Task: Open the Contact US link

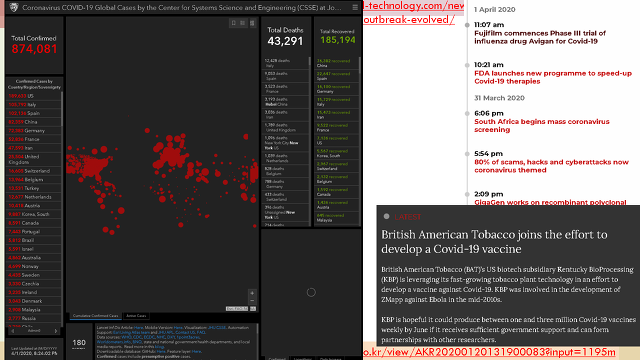Action: (185, 332)
